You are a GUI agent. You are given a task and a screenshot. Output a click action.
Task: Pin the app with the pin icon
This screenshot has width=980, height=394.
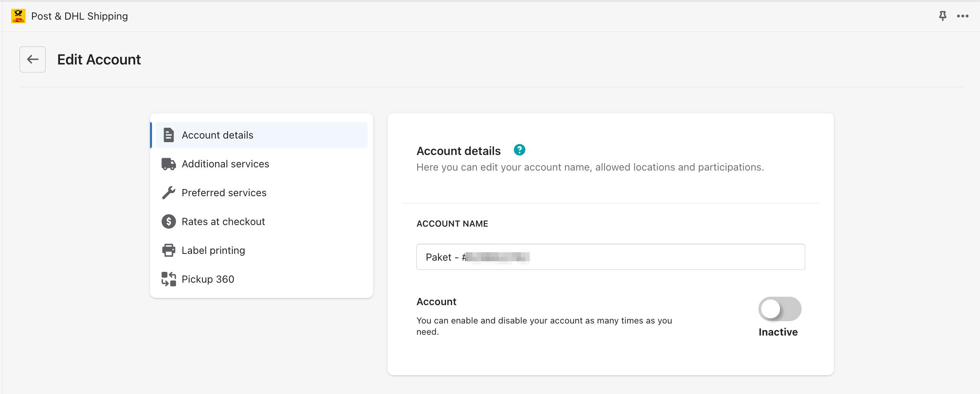click(943, 16)
